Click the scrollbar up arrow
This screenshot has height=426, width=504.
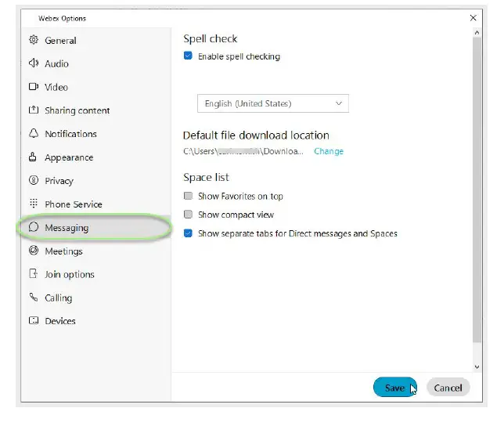click(x=477, y=32)
